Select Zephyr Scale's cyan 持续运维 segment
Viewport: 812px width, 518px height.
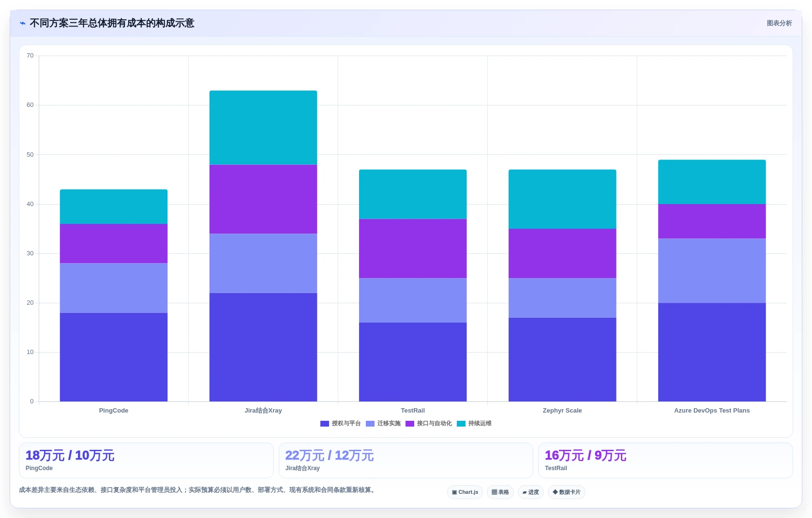coord(562,199)
